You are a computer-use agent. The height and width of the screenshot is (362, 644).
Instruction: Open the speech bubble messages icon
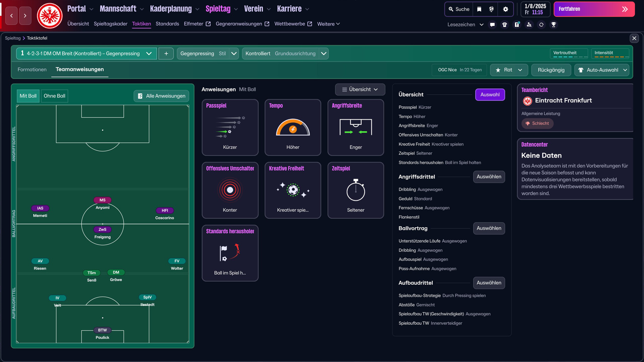[492, 24]
